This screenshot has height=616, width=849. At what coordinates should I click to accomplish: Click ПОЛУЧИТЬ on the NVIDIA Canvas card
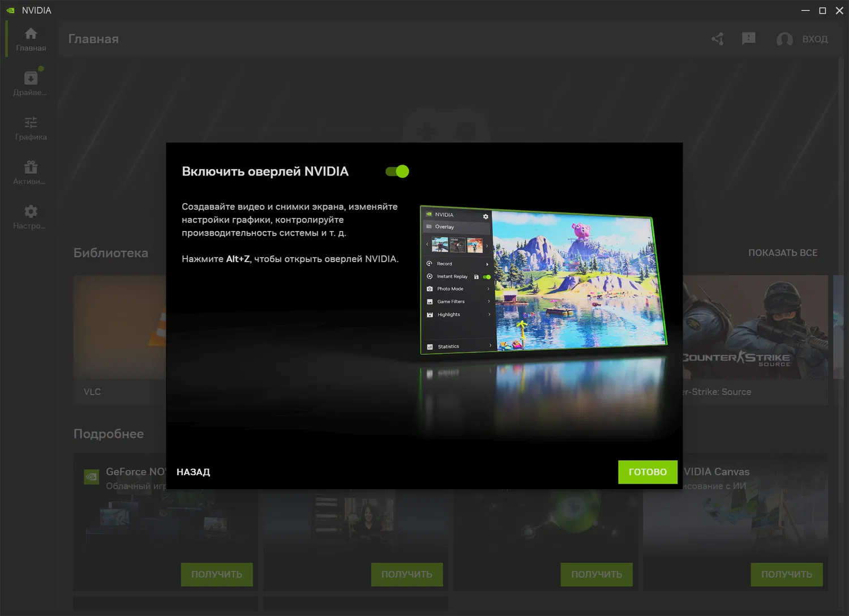click(x=787, y=574)
